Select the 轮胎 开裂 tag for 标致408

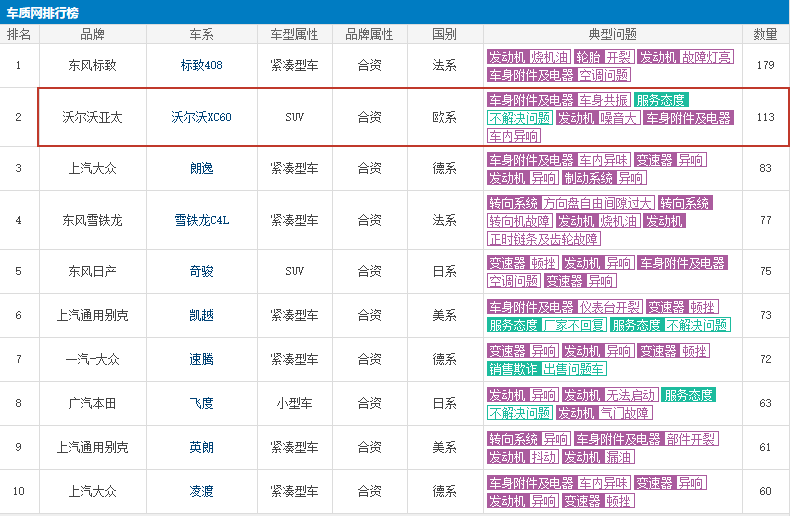point(604,57)
